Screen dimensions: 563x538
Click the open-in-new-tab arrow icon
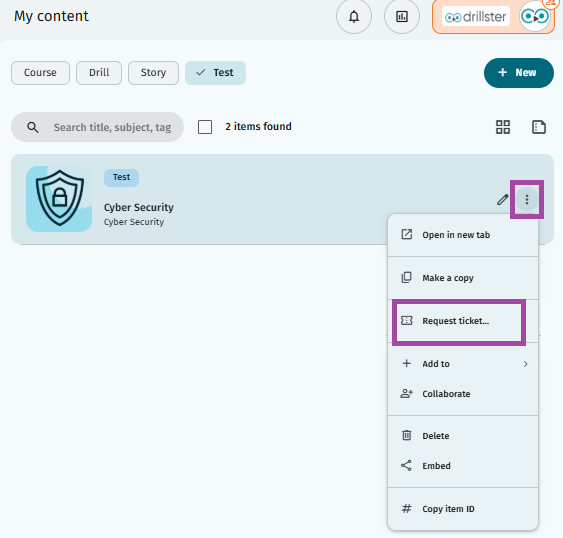click(406, 234)
